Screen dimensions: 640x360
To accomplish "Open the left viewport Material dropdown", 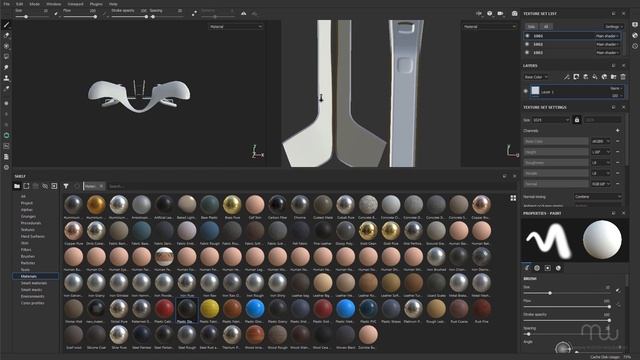I will (x=236, y=27).
